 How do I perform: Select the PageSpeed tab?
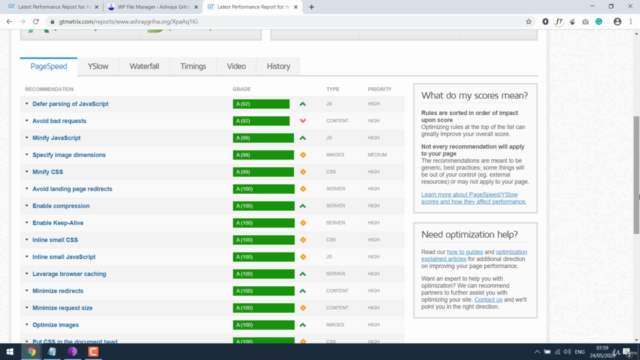pyautogui.click(x=49, y=66)
